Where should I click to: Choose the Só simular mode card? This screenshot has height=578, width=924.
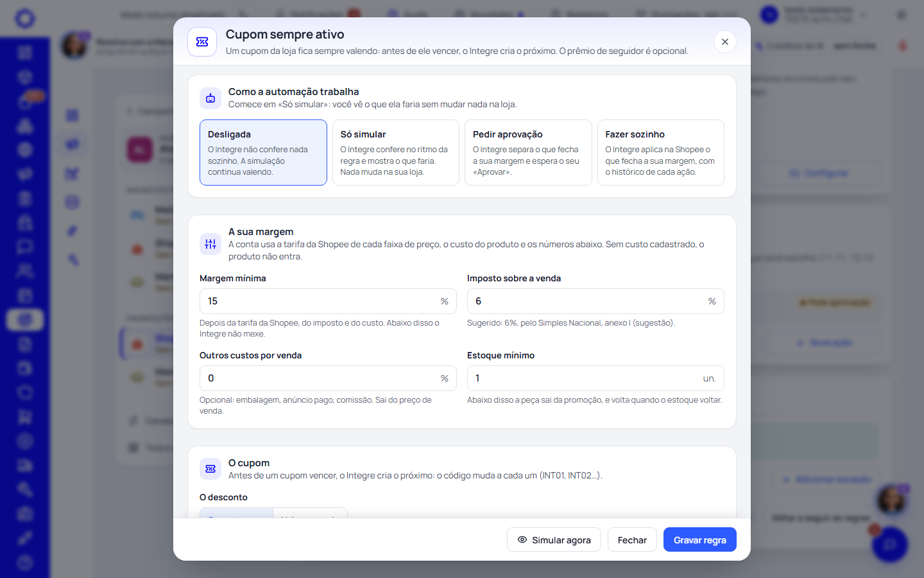click(396, 152)
